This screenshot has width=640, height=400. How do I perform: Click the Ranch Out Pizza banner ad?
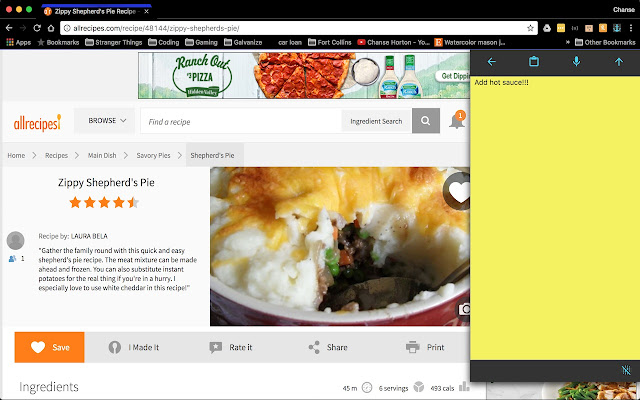(x=304, y=75)
